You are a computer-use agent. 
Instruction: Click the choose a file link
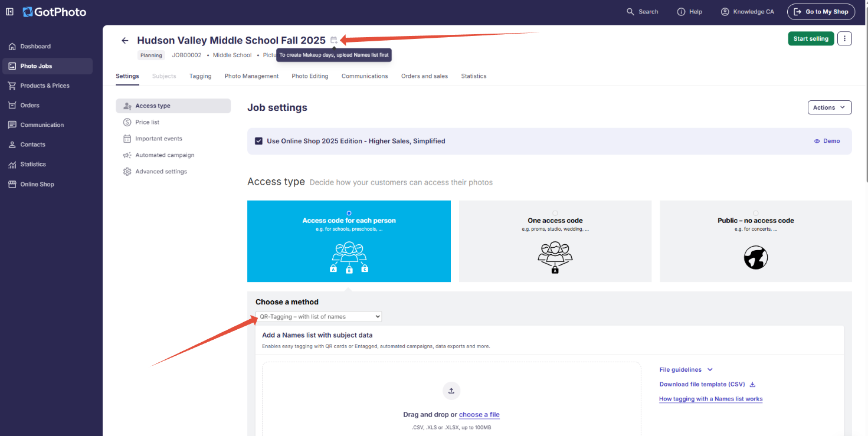click(x=479, y=415)
